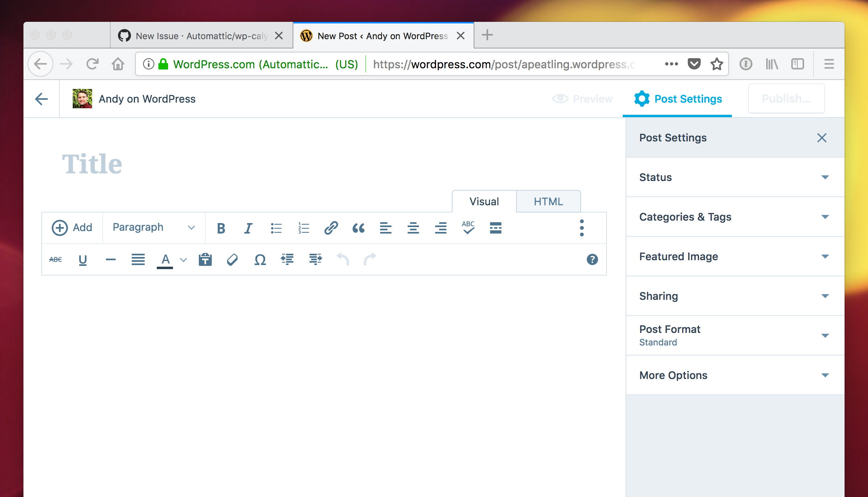Open the editor help question mark icon
This screenshot has width=868, height=497.
[x=592, y=259]
